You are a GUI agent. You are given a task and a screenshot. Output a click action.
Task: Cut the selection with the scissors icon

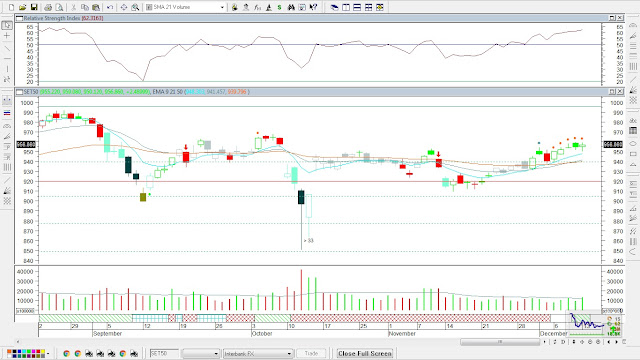pyautogui.click(x=73, y=7)
